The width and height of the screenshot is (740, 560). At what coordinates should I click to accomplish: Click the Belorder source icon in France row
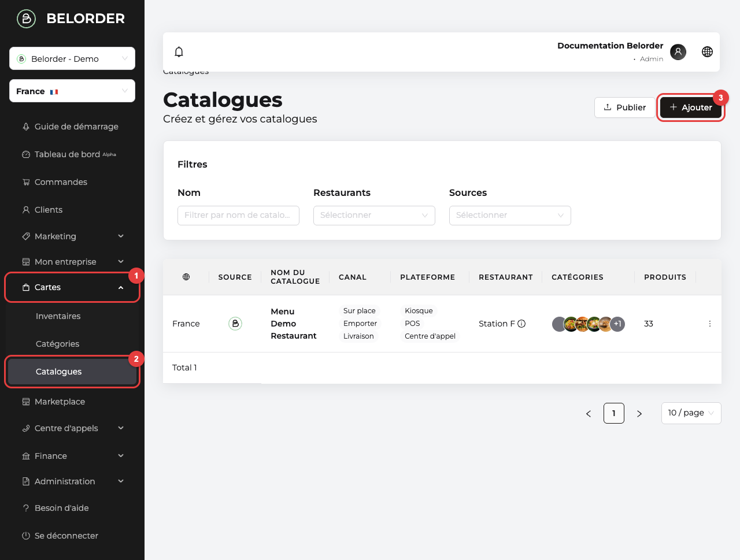[235, 324]
